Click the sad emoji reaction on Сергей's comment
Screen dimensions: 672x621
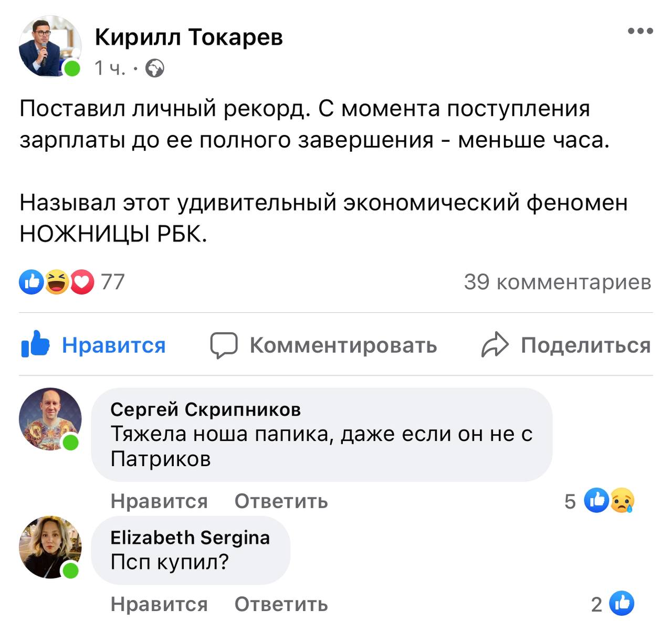623,501
